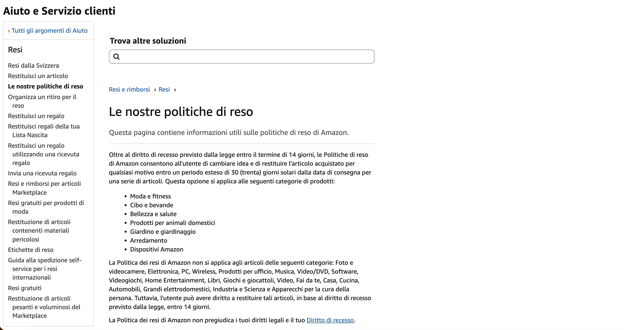
Task: Click Giardino e giardinaggio list item
Action: pos(163,232)
